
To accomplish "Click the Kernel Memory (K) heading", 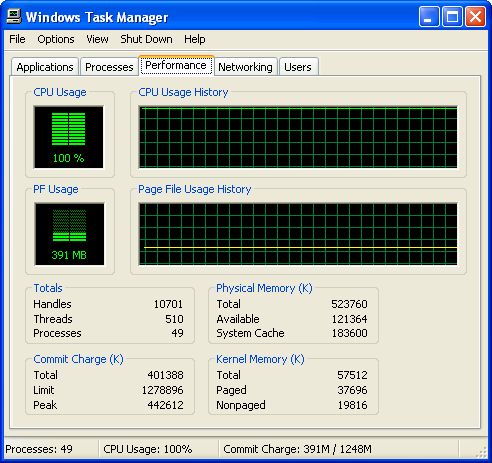I will coord(260,359).
